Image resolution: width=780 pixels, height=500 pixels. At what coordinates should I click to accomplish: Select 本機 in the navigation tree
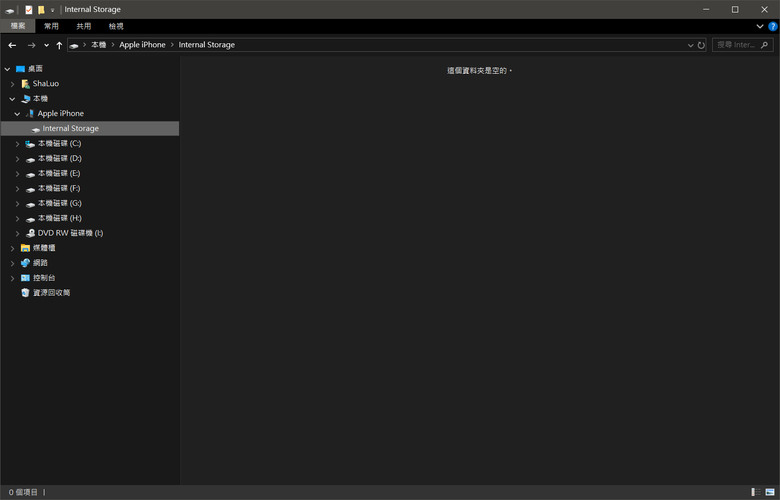tap(40, 99)
